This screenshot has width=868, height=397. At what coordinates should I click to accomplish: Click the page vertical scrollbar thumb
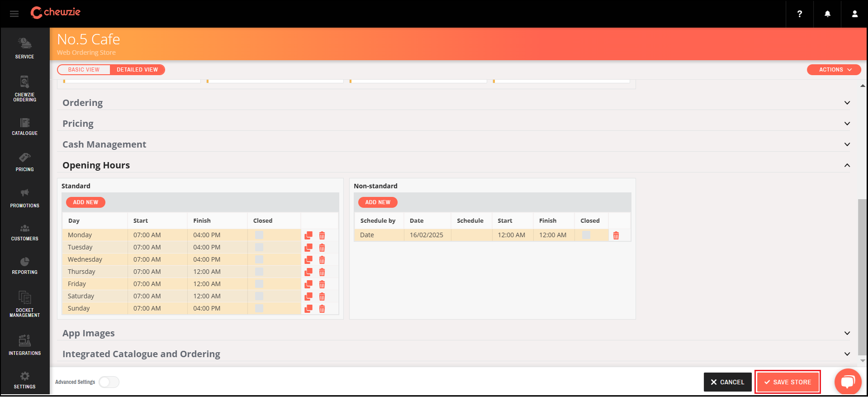(863, 277)
